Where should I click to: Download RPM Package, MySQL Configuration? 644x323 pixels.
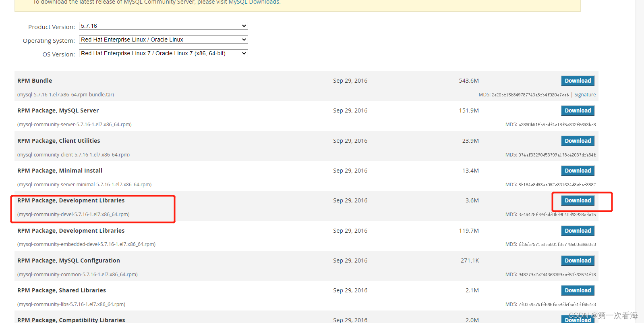pyautogui.click(x=578, y=260)
